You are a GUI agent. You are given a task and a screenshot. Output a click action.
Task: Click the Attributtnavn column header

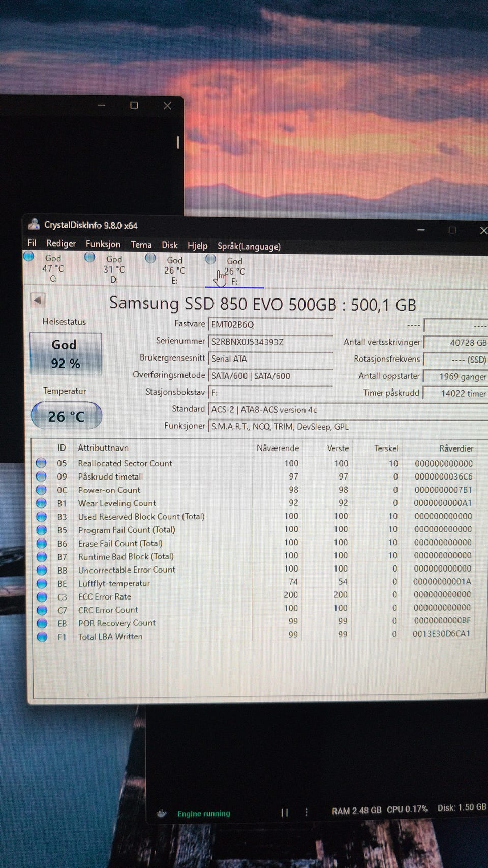[x=103, y=447]
